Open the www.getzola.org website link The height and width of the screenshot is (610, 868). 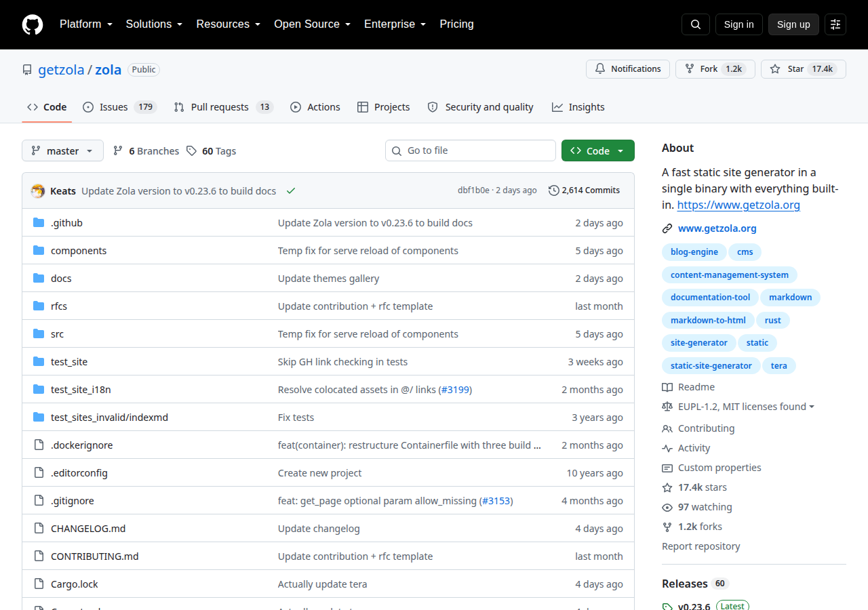717,228
